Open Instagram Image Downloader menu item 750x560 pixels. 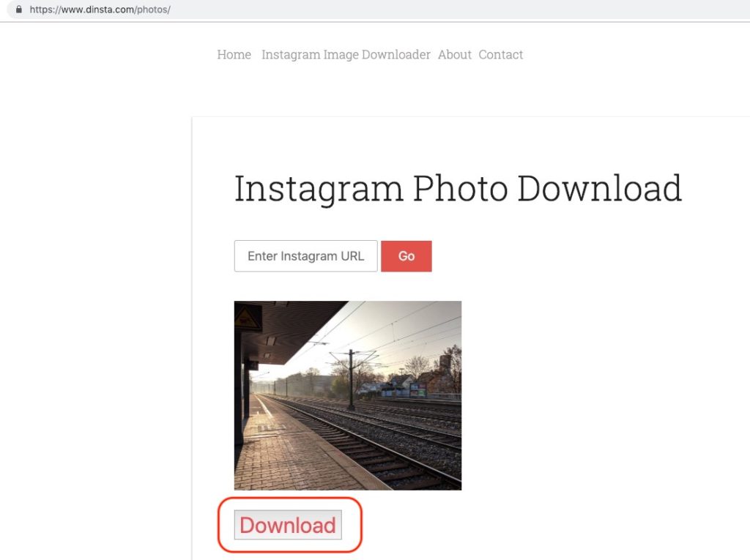[x=346, y=55]
